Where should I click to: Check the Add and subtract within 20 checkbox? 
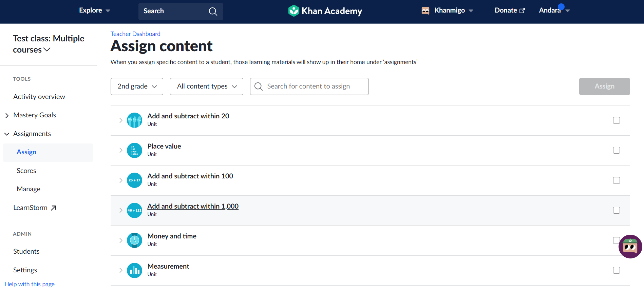point(617,120)
